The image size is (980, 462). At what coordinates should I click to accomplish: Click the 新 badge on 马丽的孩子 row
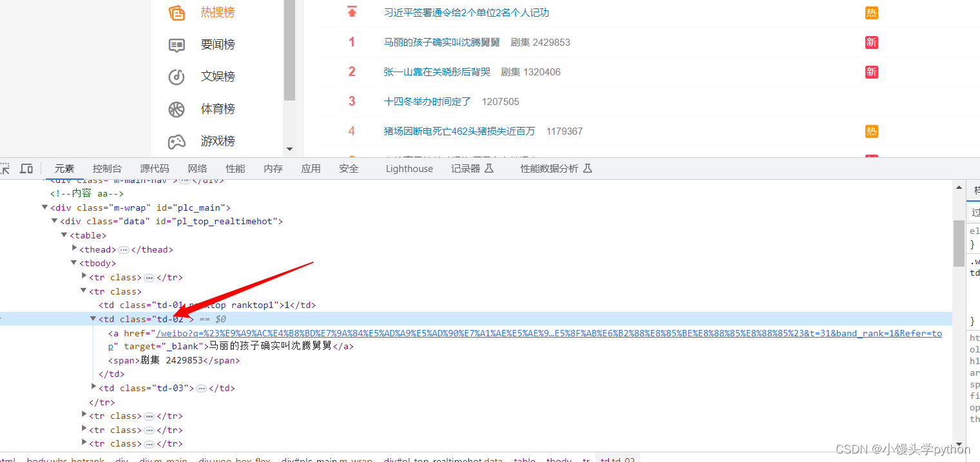tap(872, 43)
